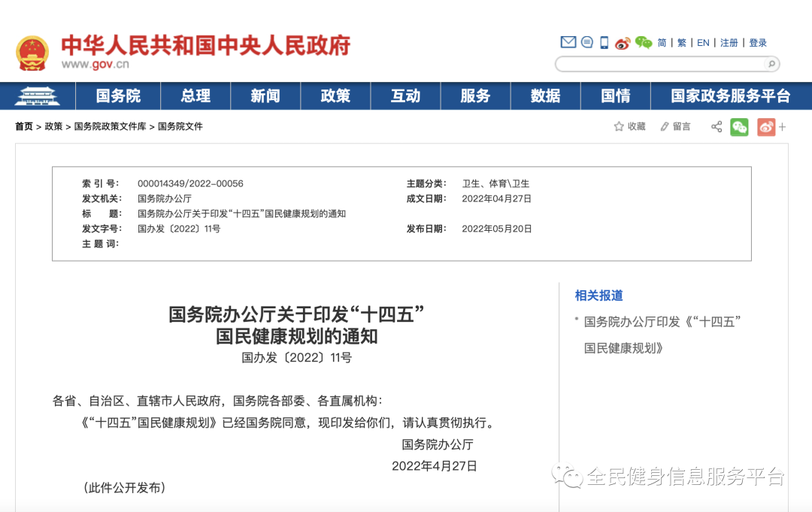Open the 新闻 menu item
The image size is (812, 512).
[x=265, y=96]
